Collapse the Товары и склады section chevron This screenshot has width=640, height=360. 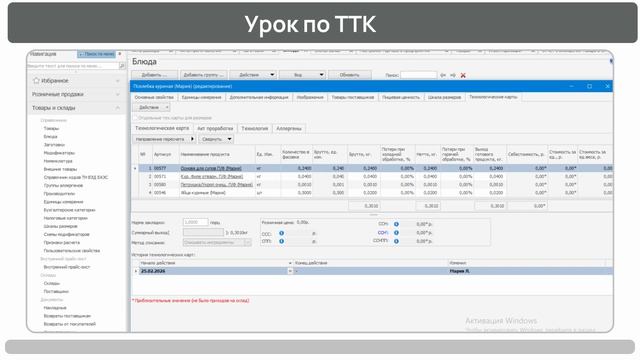[x=118, y=108]
